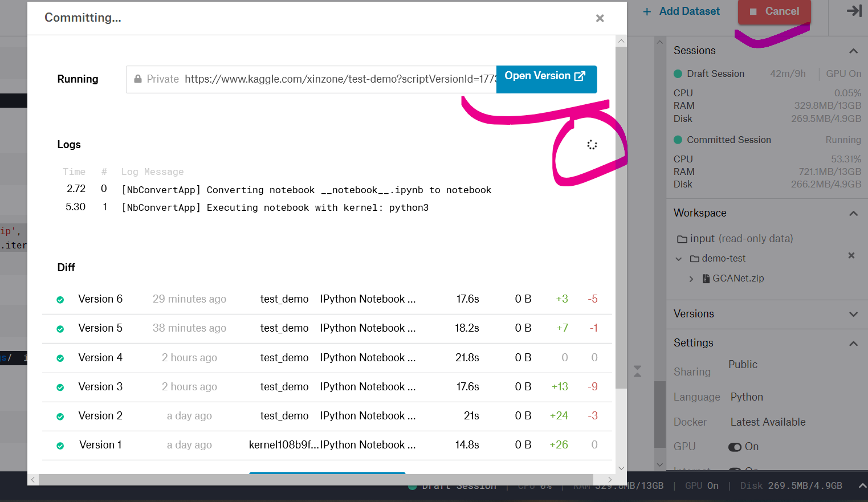Collapse the Settings panel
Screen dimensions: 868x502
(x=853, y=344)
